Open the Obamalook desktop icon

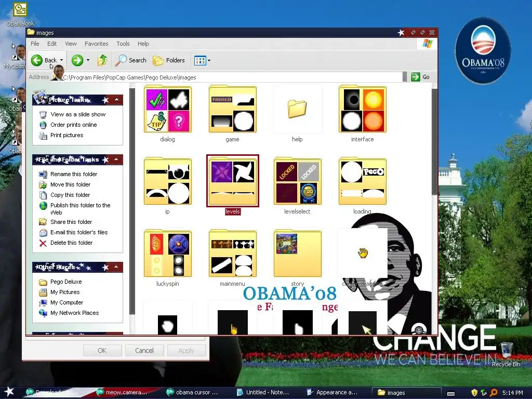(20, 14)
